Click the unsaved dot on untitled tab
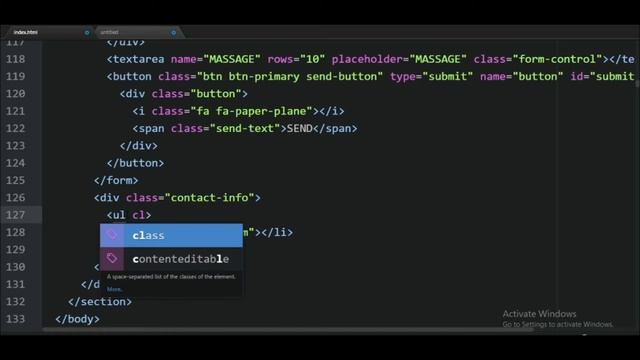Image resolution: width=640 pixels, height=360 pixels. pyautogui.click(x=173, y=32)
